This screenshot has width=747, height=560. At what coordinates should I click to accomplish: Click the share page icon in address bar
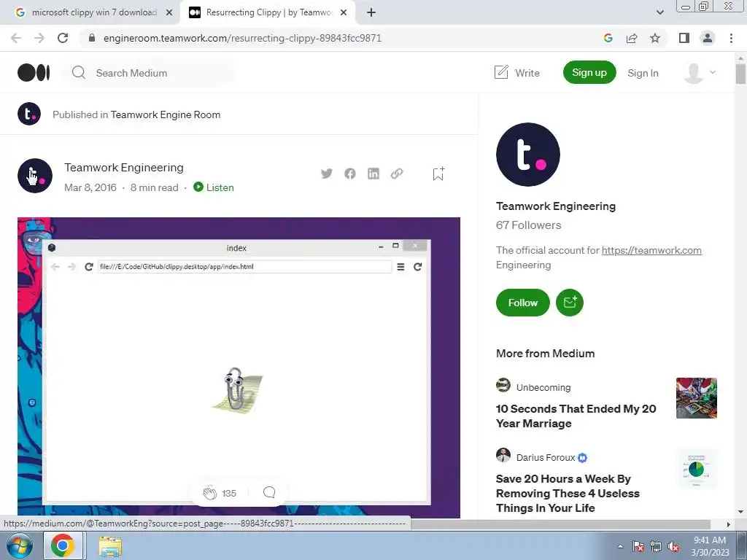coord(632,38)
